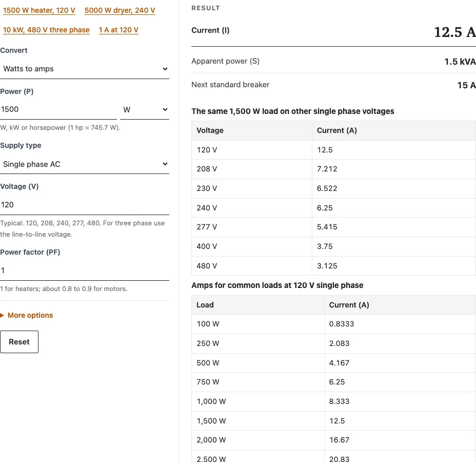Click the '480 V' voltage row cell
This screenshot has height=462, width=476.
pos(252,266)
